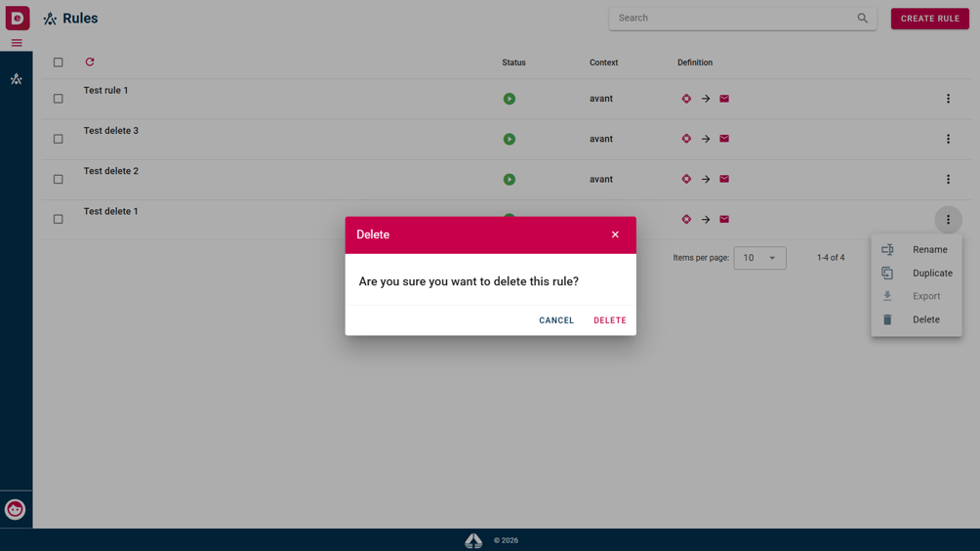This screenshot has width=980, height=551.
Task: Check the box for Test delete 1
Action: pos(59,220)
